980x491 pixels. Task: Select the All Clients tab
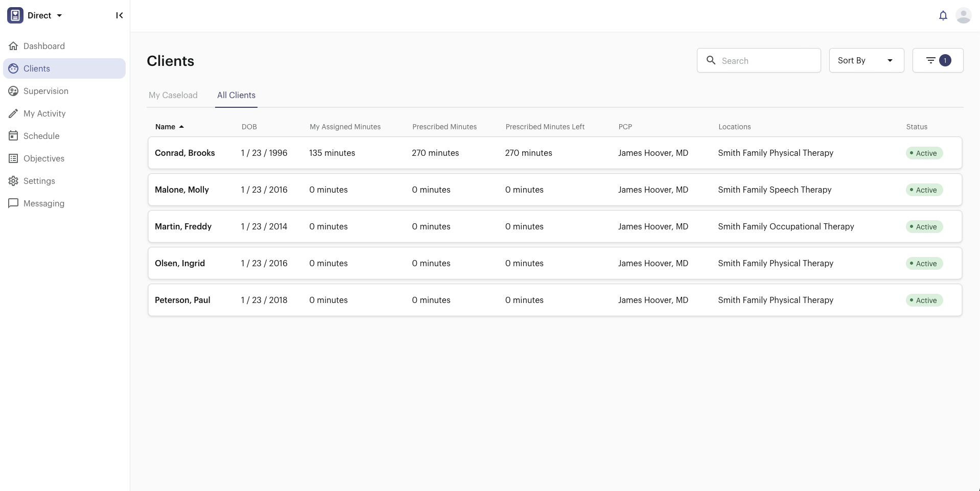tap(236, 95)
